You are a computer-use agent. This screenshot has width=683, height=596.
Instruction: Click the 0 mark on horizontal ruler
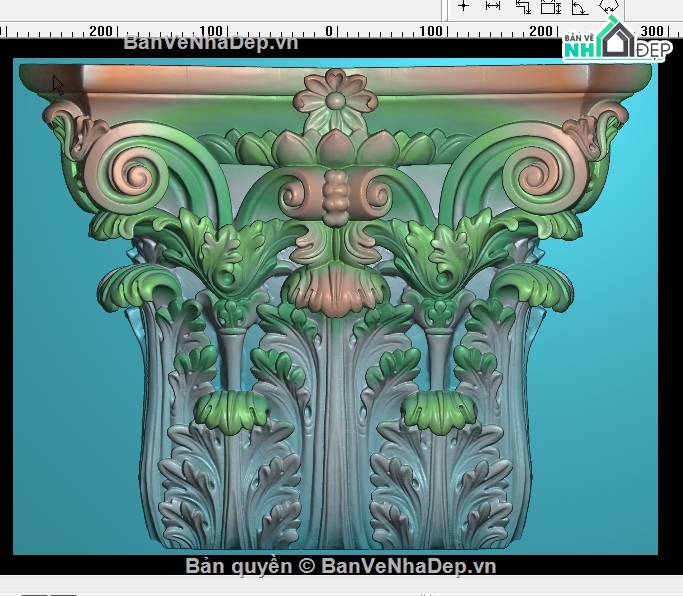point(329,31)
